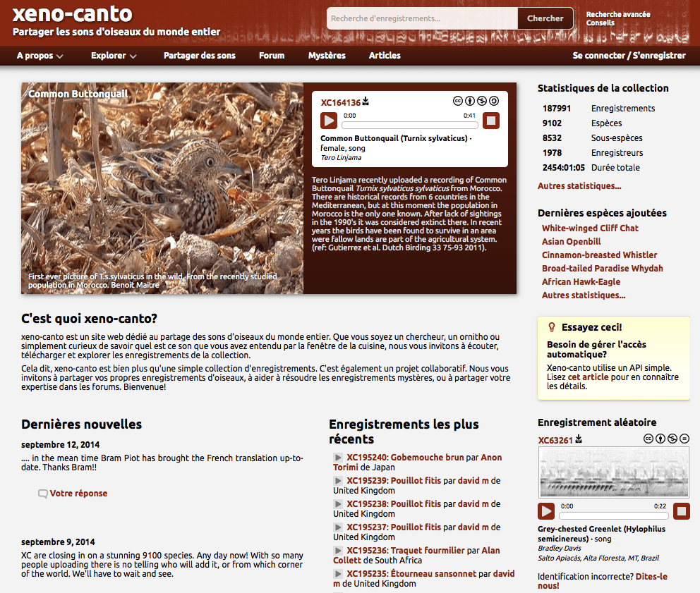Click the Chercher search button
This screenshot has height=593, width=700.
click(x=545, y=18)
